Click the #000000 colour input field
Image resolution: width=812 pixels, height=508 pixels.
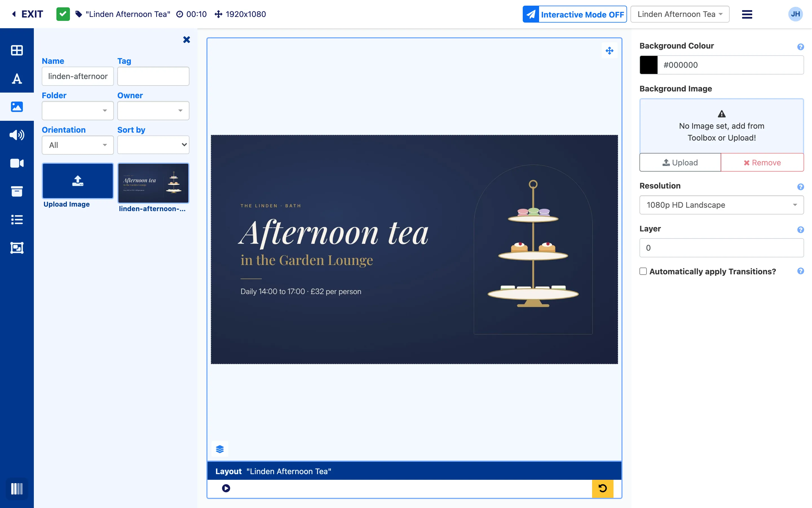[731, 65]
